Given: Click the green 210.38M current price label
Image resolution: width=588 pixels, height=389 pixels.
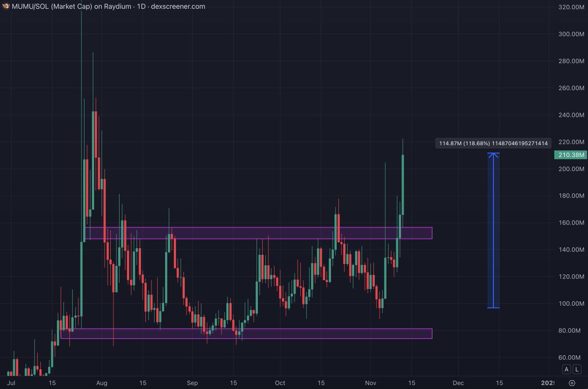Looking at the screenshot, I should coord(570,155).
